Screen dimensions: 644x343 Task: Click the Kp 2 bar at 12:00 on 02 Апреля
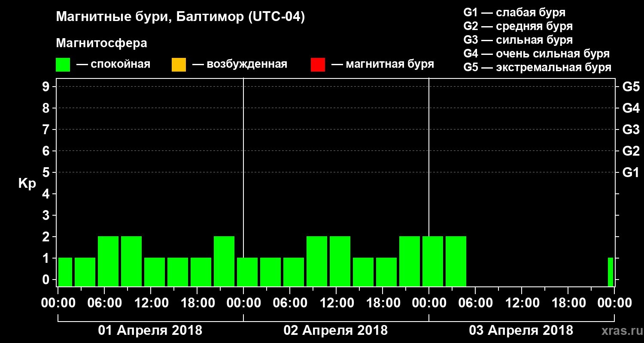(340, 261)
